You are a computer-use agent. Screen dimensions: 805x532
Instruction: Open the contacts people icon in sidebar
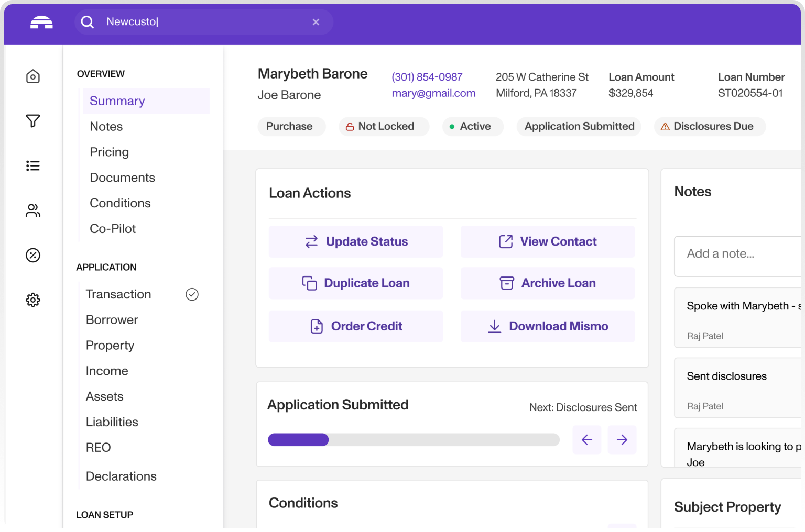tap(33, 210)
